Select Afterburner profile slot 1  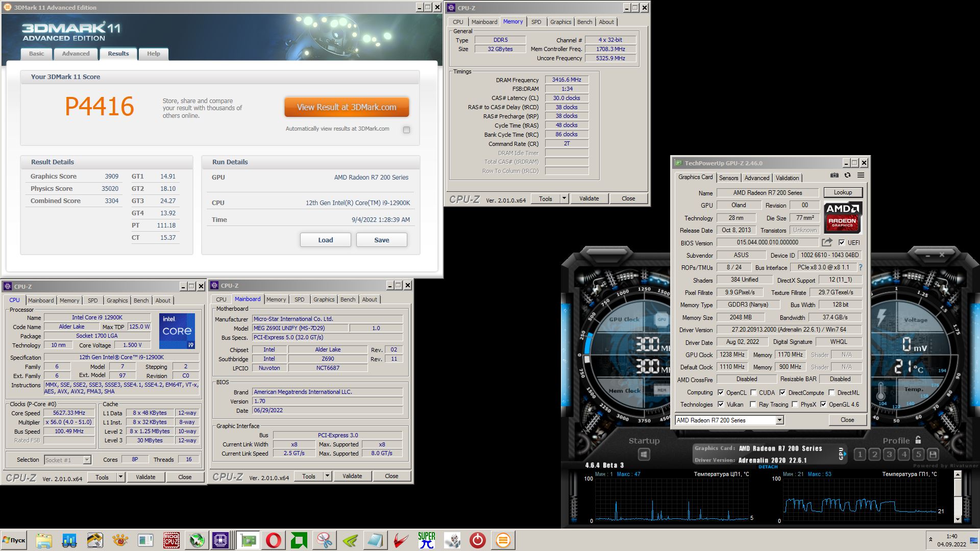860,454
